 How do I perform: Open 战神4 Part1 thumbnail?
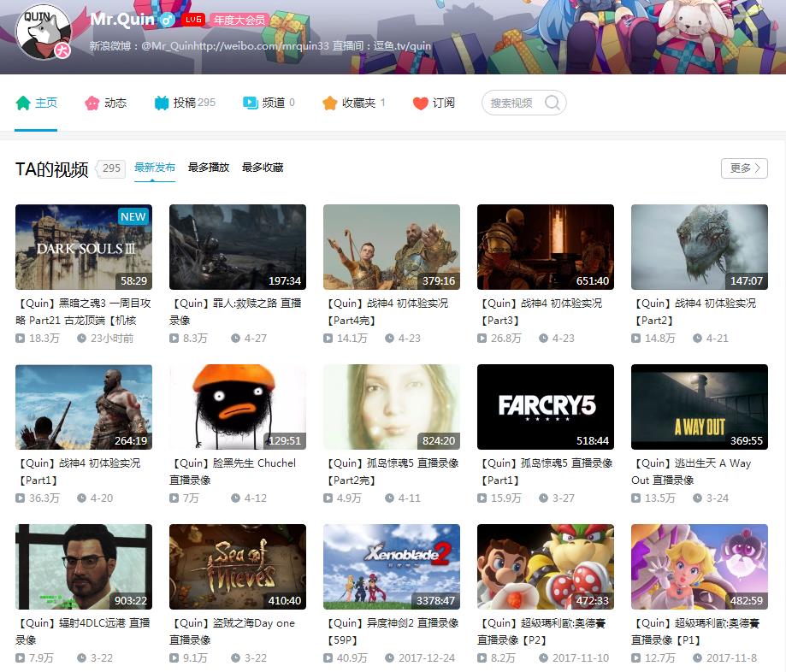[x=84, y=407]
